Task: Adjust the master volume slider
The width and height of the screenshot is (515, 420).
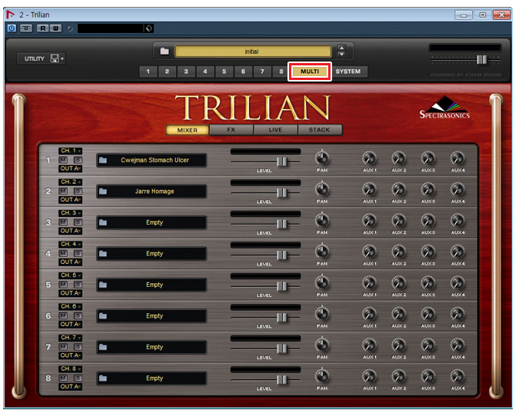Action: click(x=481, y=59)
